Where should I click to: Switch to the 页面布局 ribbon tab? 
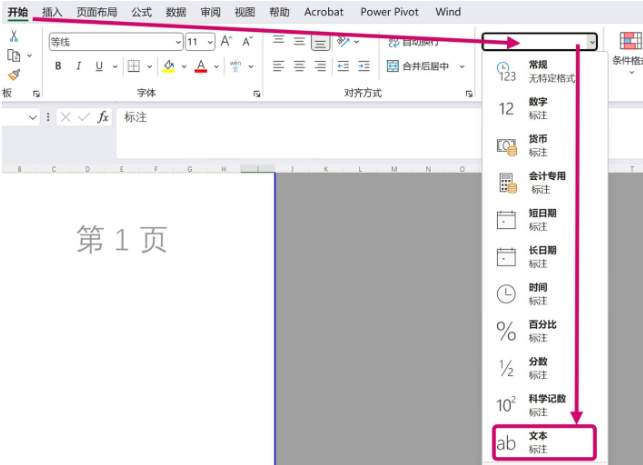point(97,12)
